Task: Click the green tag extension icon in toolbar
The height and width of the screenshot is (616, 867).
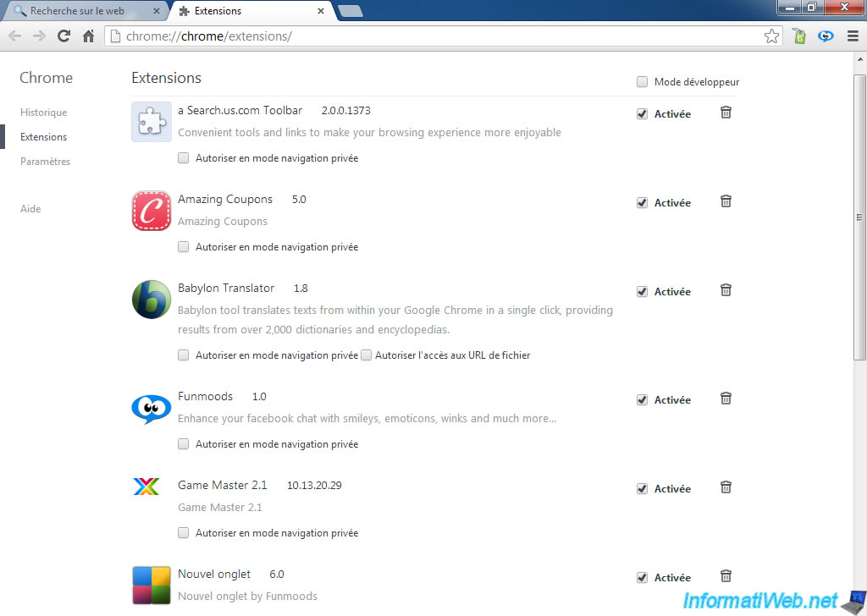Action: pos(799,36)
